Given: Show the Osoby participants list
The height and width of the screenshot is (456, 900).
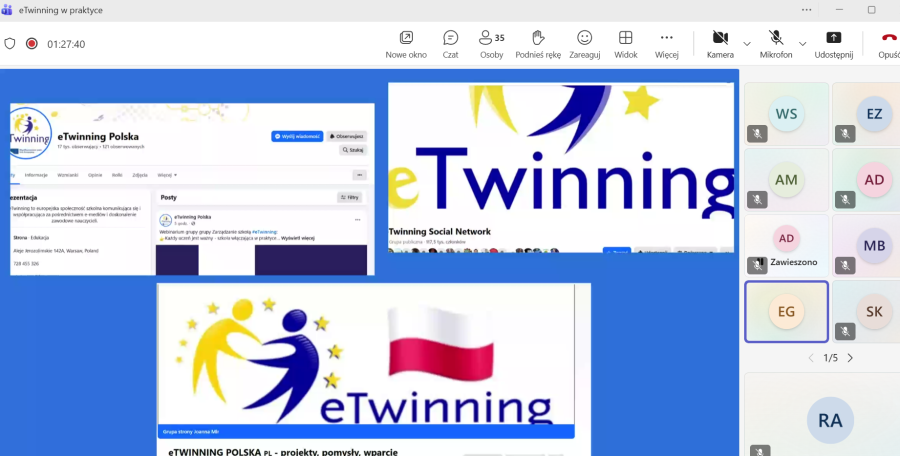Looking at the screenshot, I should [491, 38].
